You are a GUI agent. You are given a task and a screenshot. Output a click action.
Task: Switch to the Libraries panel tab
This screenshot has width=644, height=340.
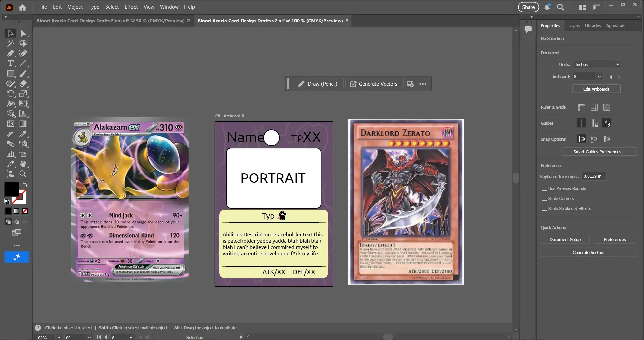pos(593,26)
